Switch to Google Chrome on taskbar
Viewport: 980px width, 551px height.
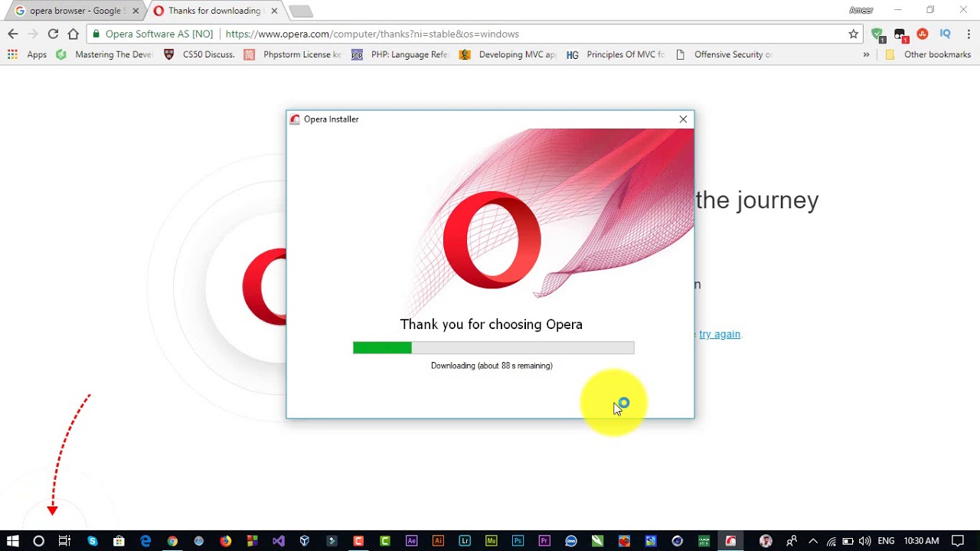point(172,541)
